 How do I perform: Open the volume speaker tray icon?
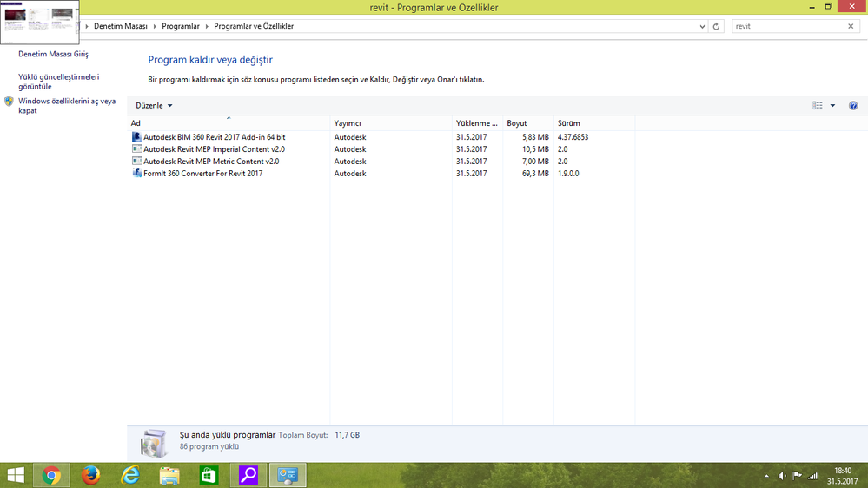coord(782,476)
